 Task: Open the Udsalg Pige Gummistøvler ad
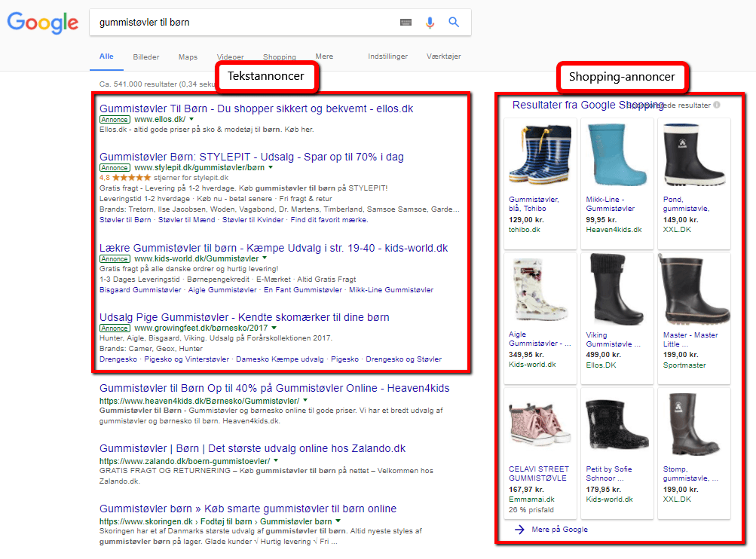point(244,318)
